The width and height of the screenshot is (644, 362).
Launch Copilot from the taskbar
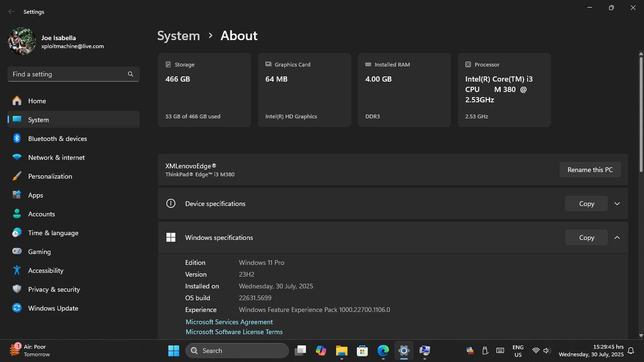321,350
